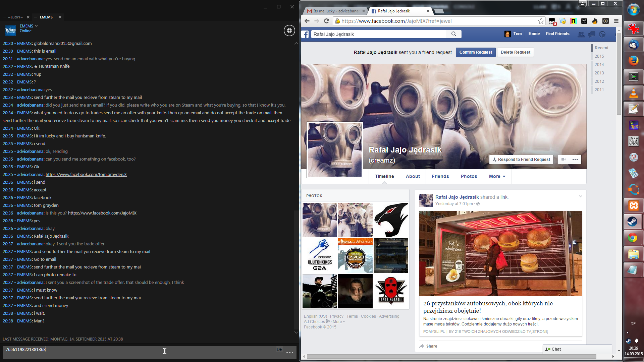Screen dimensions: 644x362
Task: Open Steam chat settings gear
Action: point(289,31)
